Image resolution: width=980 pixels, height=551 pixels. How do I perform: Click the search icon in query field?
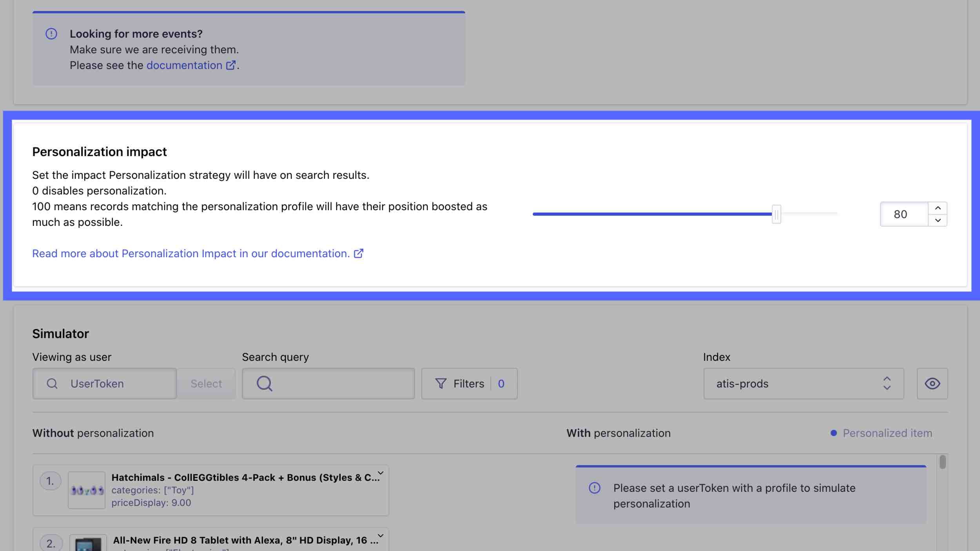(264, 383)
